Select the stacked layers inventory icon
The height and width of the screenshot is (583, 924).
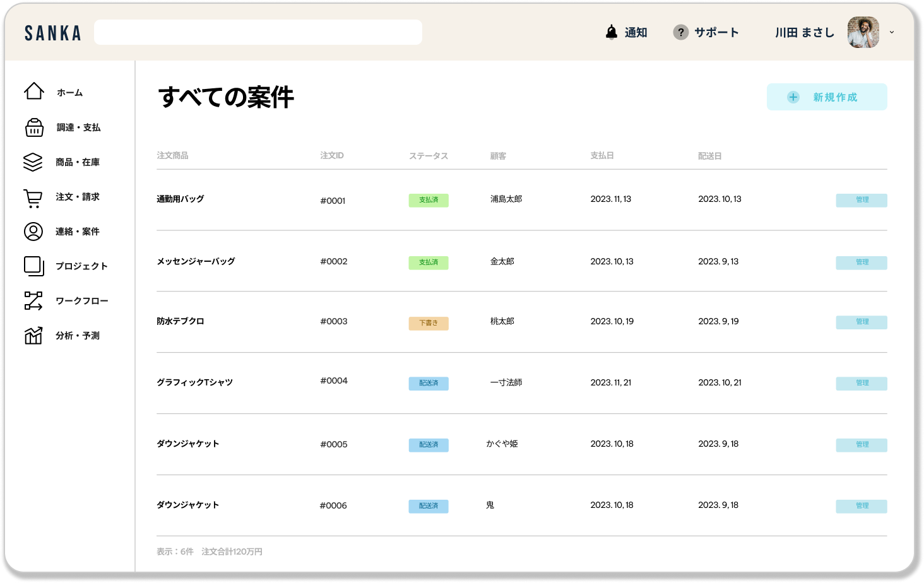[33, 162]
